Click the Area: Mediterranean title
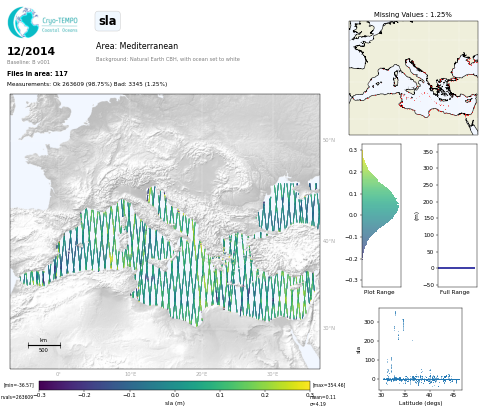The height and width of the screenshot is (410, 492). click(137, 46)
